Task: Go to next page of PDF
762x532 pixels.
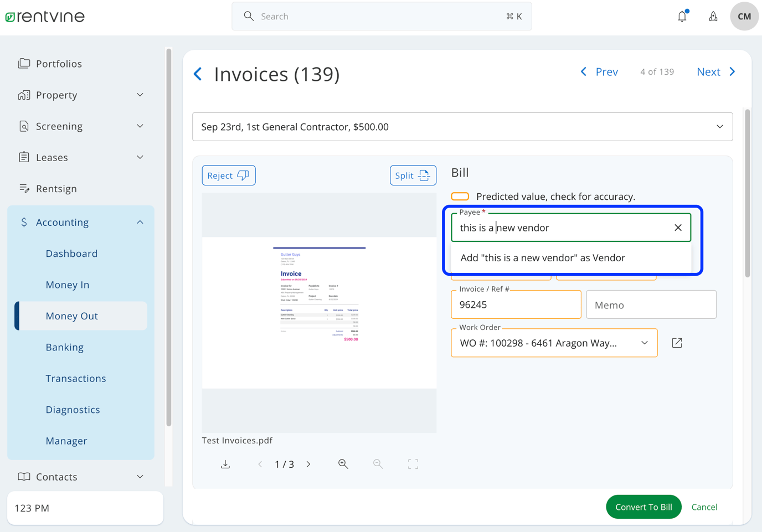Action: coord(308,464)
